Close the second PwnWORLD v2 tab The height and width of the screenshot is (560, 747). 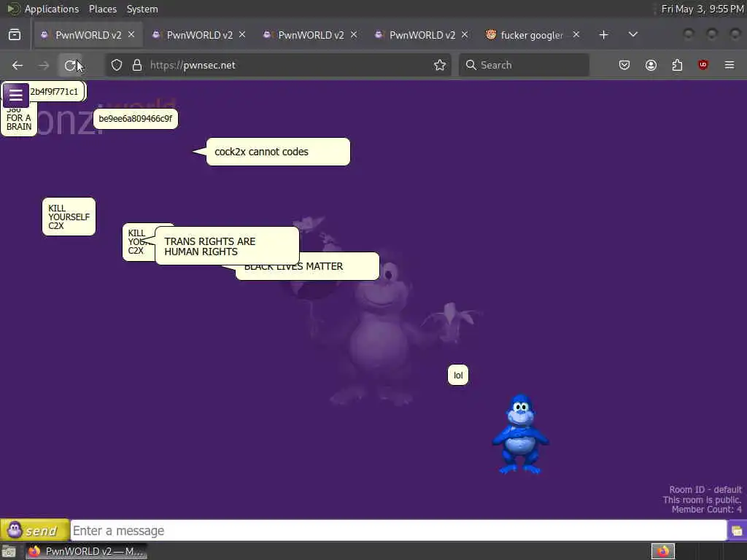coord(242,35)
